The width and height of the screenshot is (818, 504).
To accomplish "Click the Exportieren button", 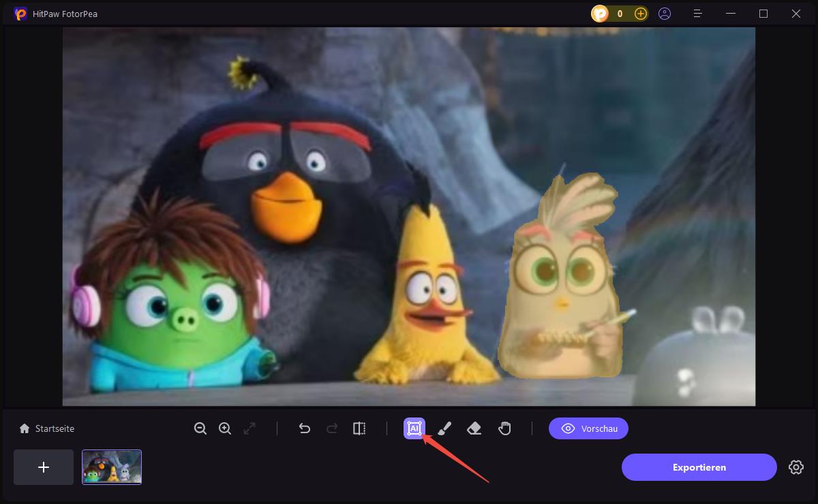I will click(x=699, y=467).
